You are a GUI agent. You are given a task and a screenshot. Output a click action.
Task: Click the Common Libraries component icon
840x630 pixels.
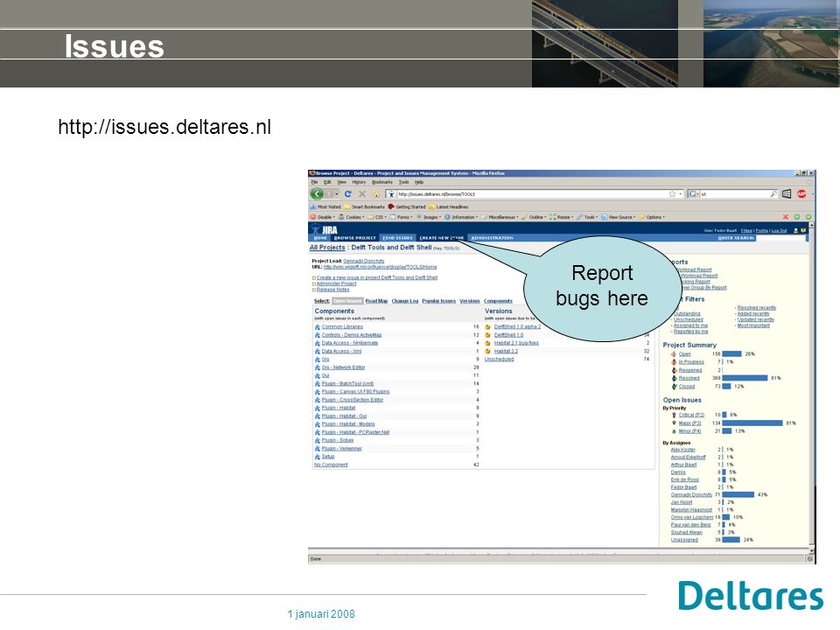coord(317,326)
